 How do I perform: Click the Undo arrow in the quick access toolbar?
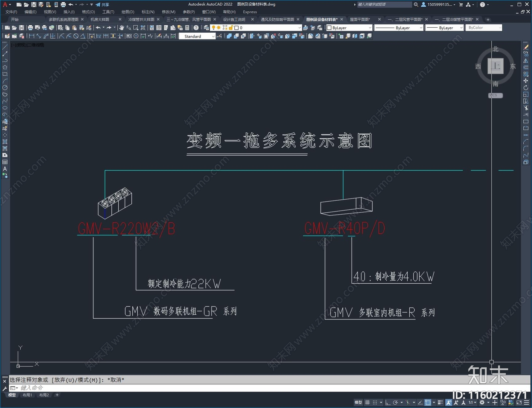[70, 5]
